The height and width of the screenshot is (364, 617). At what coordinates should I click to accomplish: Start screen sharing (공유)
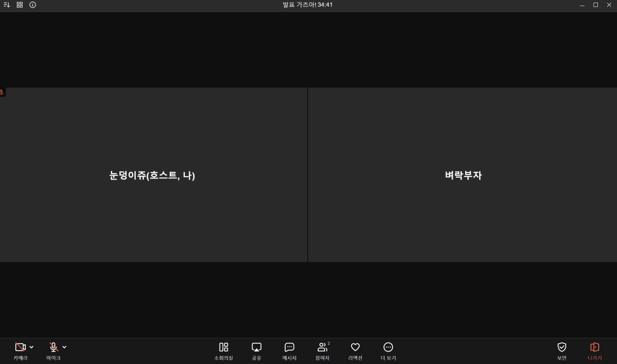[257, 351]
